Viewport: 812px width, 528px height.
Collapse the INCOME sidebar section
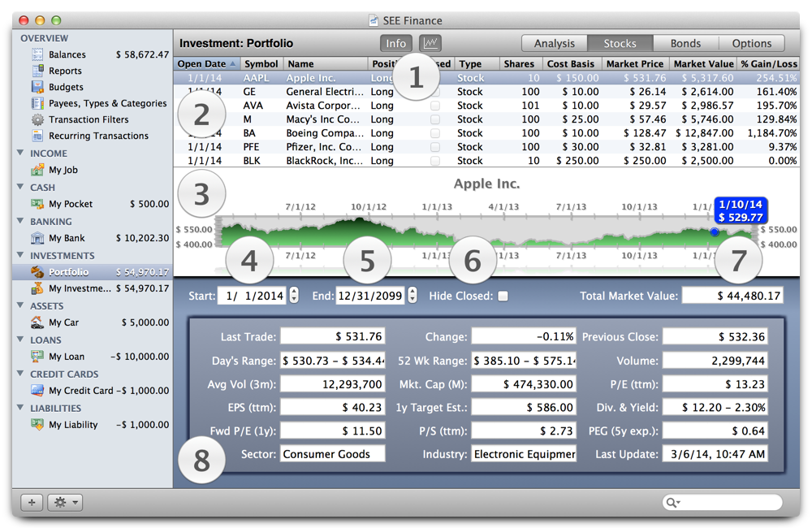coord(21,153)
